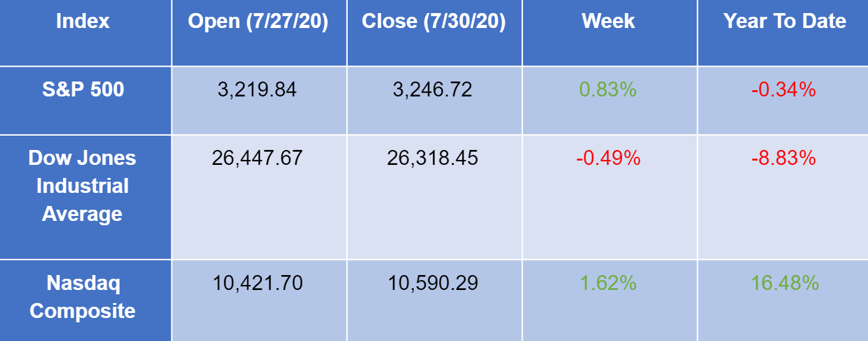This screenshot has height=341, width=868.
Task: Click the Nasdaq open value 10,421.70
Action: click(x=257, y=284)
